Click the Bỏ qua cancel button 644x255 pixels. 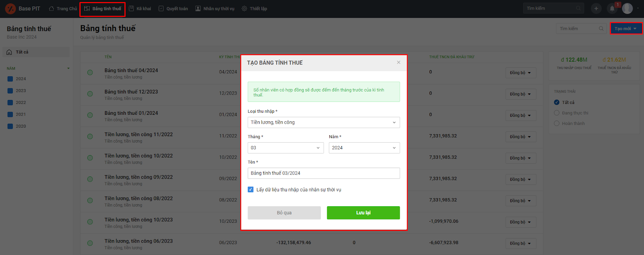[284, 213]
